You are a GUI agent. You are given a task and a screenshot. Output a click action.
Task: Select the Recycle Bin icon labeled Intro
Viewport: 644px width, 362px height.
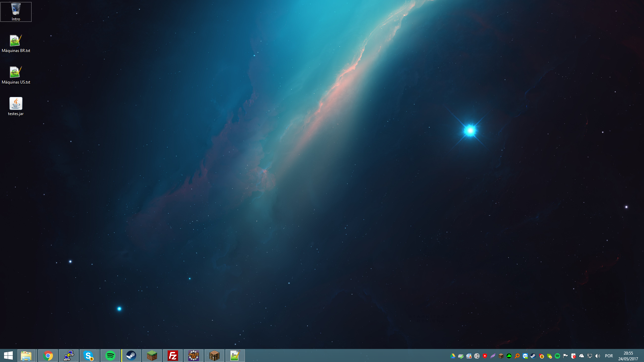click(x=16, y=12)
